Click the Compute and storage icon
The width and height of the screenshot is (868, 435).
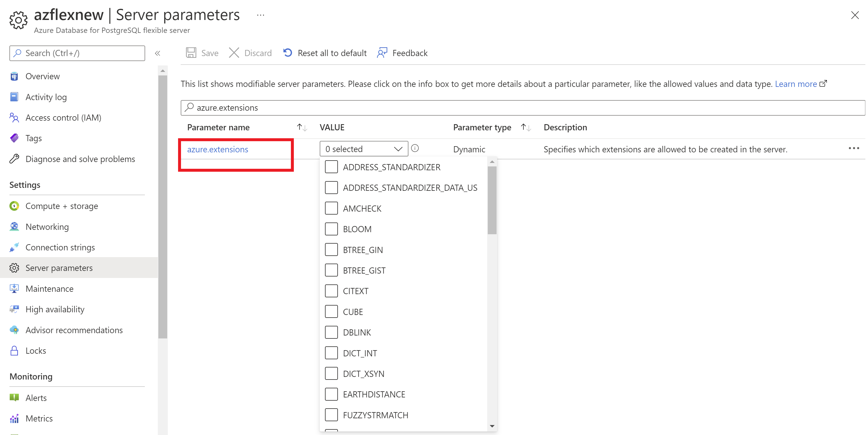(x=15, y=205)
